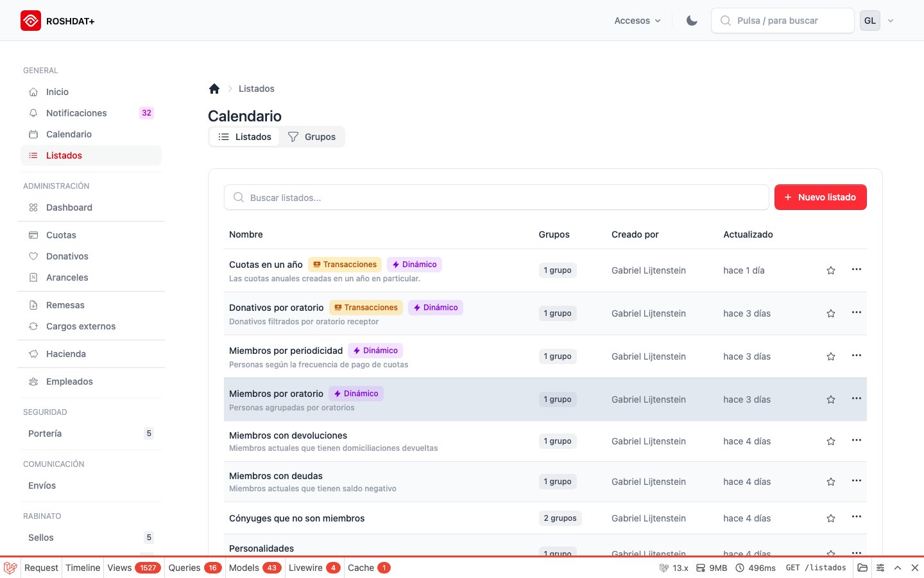Open options menu for Donativos por oratorio
Screen dimensions: 924x578
tap(856, 313)
